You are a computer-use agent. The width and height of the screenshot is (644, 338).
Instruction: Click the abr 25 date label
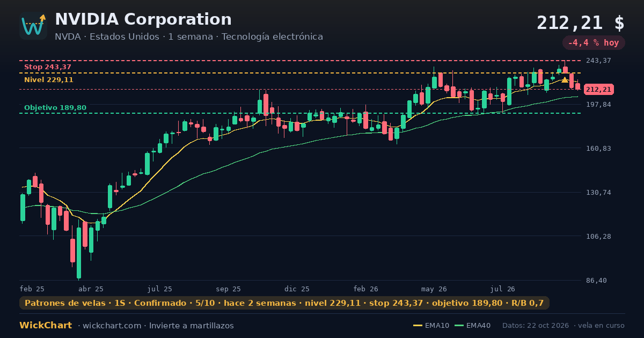(91, 289)
